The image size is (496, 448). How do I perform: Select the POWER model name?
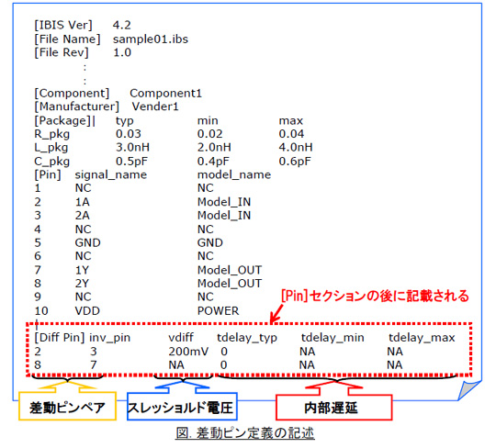(x=219, y=311)
